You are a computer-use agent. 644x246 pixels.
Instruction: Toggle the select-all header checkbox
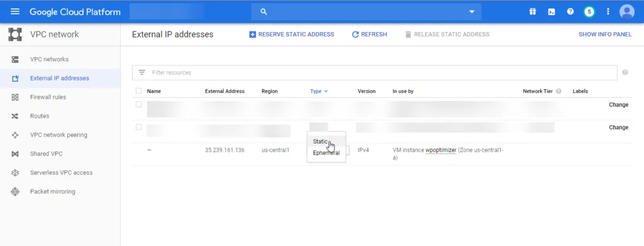point(138,91)
